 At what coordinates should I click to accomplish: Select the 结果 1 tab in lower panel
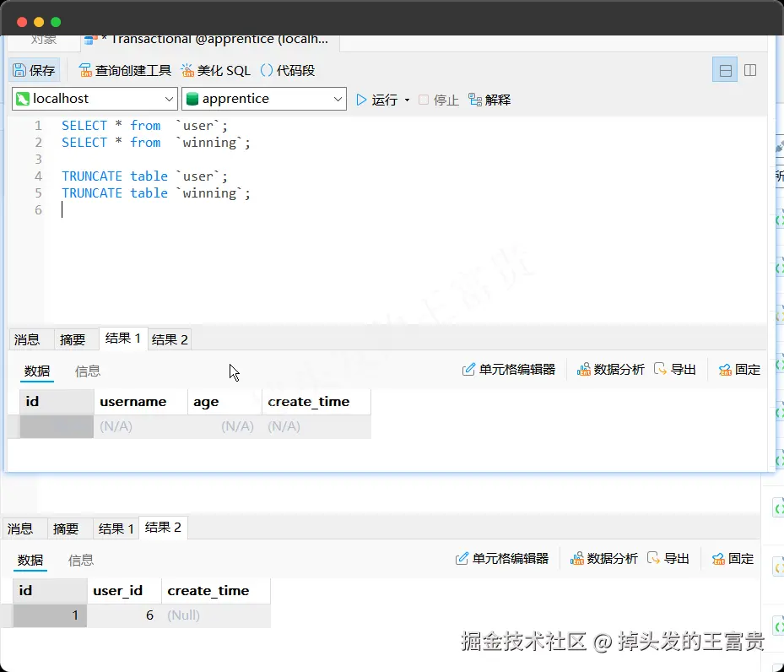tap(116, 528)
